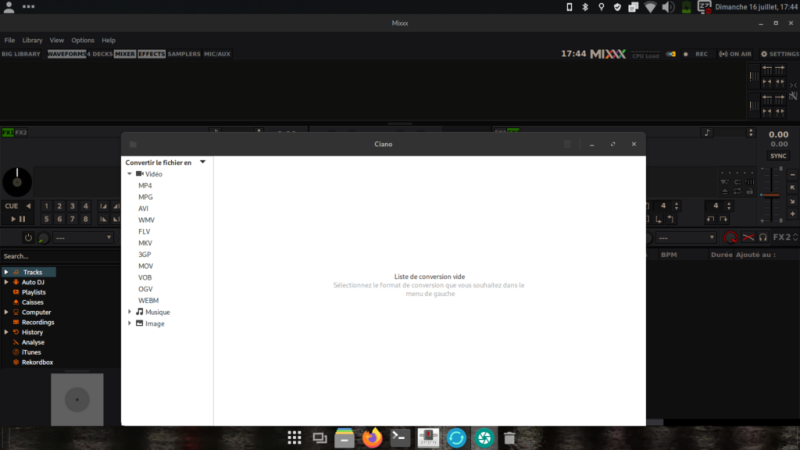800x450 pixels.
Task: Click the SYNC button on the deck
Action: pos(778,156)
